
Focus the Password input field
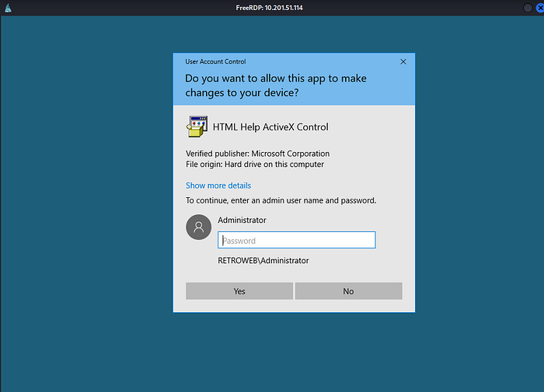click(x=297, y=240)
